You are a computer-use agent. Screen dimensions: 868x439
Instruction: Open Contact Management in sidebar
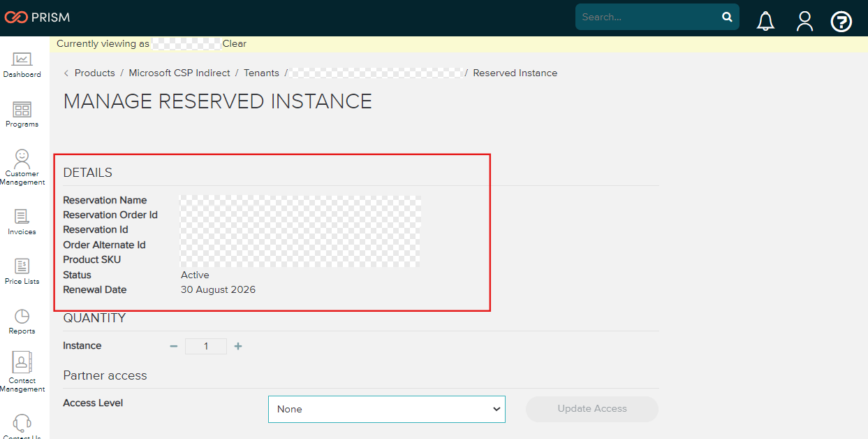click(22, 372)
